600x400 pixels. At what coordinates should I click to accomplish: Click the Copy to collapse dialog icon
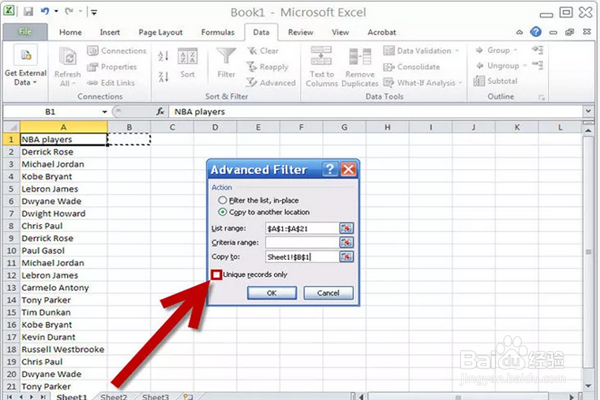click(346, 257)
